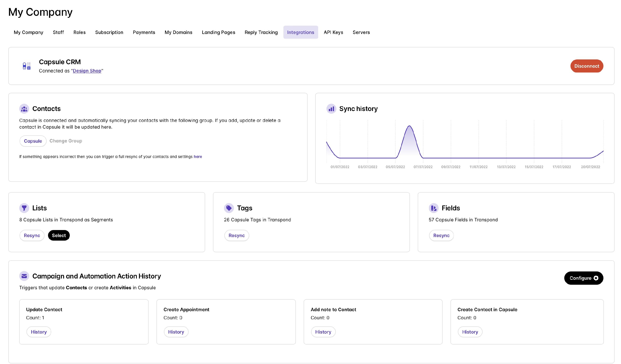Click the Lists funnel icon
Image resolution: width=621 pixels, height=364 pixels.
tap(24, 208)
